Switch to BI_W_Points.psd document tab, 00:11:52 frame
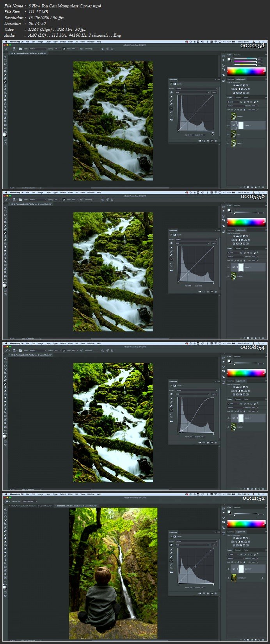The width and height of the screenshot is (270, 644). [x=31, y=506]
